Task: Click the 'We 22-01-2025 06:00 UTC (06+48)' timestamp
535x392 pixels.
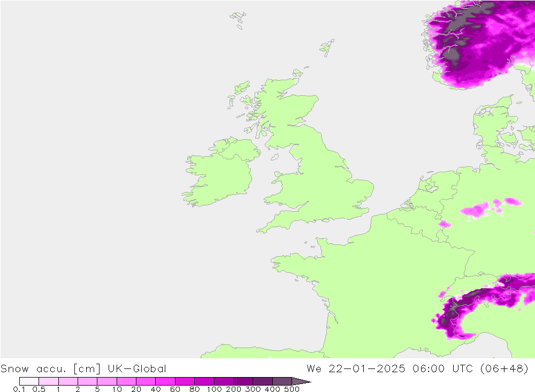Action: (x=417, y=369)
